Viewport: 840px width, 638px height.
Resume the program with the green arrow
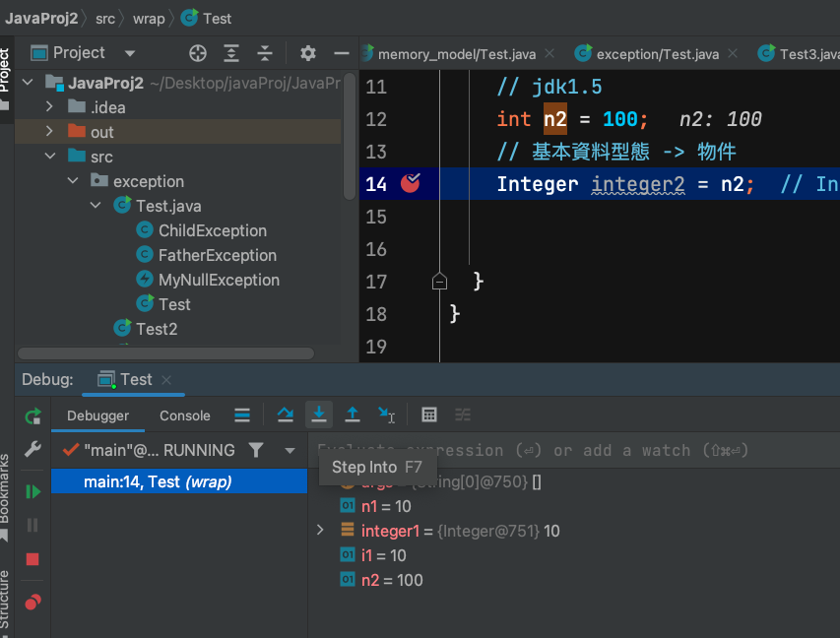tap(32, 491)
